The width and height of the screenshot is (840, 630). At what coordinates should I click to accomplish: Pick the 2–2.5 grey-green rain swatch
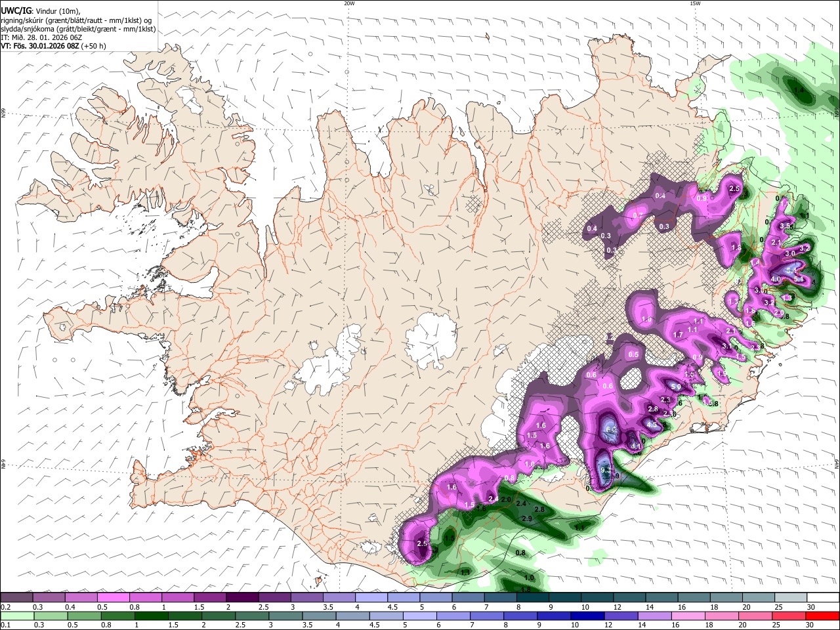[219, 616]
